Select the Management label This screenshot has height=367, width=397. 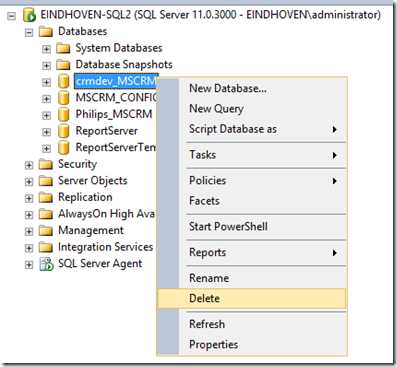click(91, 230)
